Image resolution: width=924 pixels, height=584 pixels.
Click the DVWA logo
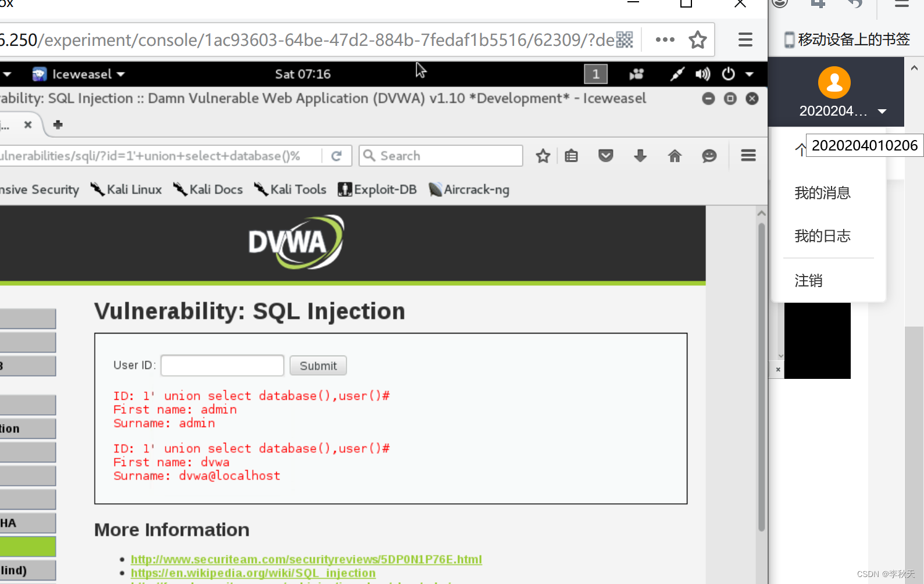click(x=297, y=242)
